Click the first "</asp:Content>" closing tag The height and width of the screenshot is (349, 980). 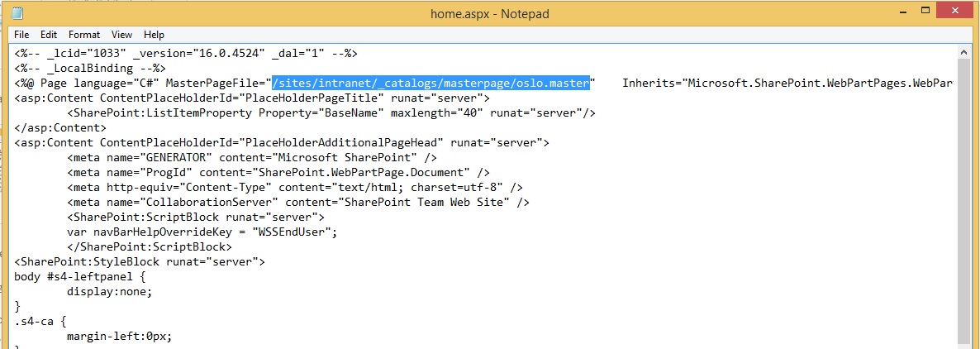coord(60,128)
